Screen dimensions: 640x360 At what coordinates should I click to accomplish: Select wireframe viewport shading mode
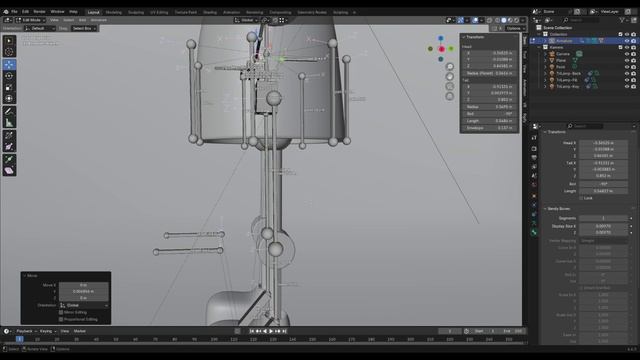(x=497, y=20)
